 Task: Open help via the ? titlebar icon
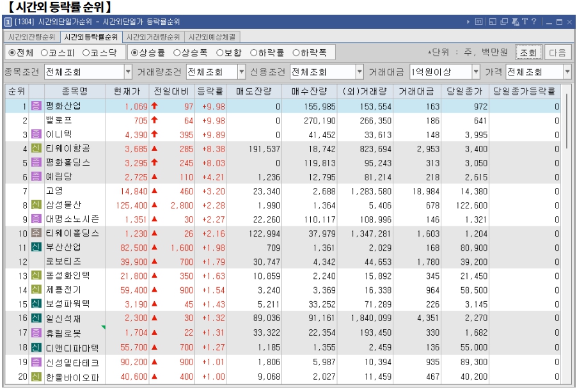pyautogui.click(x=534, y=22)
